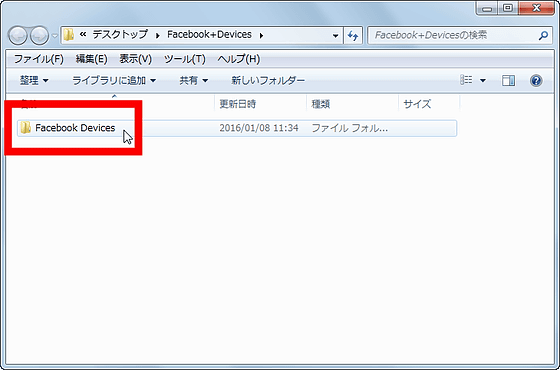Select the Facebook Devices folder
The height and width of the screenshot is (370, 560).
pos(237,128)
